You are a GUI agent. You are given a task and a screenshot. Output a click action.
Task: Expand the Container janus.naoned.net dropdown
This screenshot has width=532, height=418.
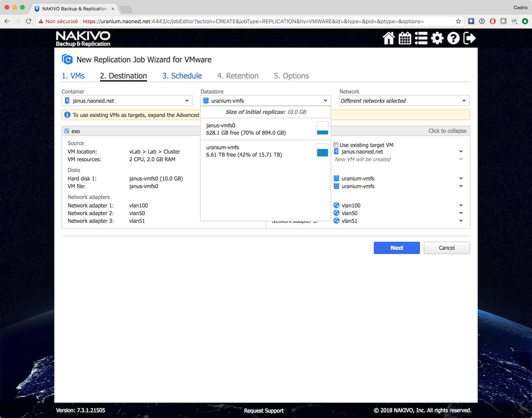127,101
